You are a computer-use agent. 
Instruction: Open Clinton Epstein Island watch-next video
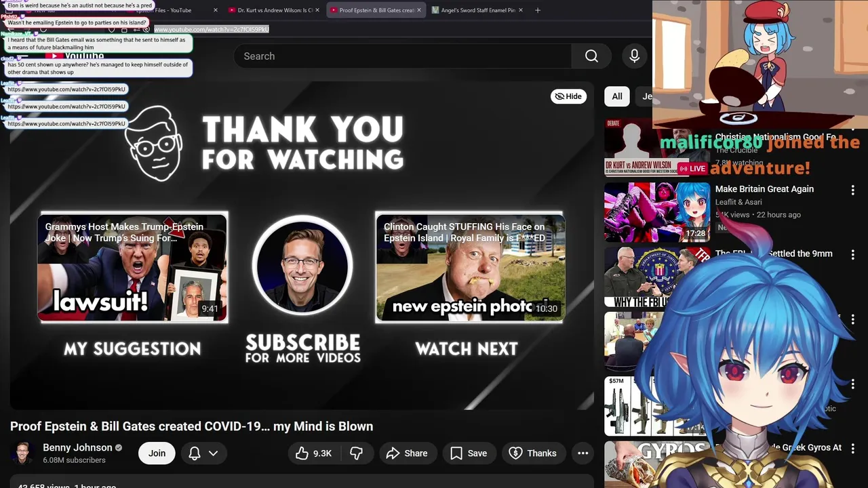pos(470,267)
